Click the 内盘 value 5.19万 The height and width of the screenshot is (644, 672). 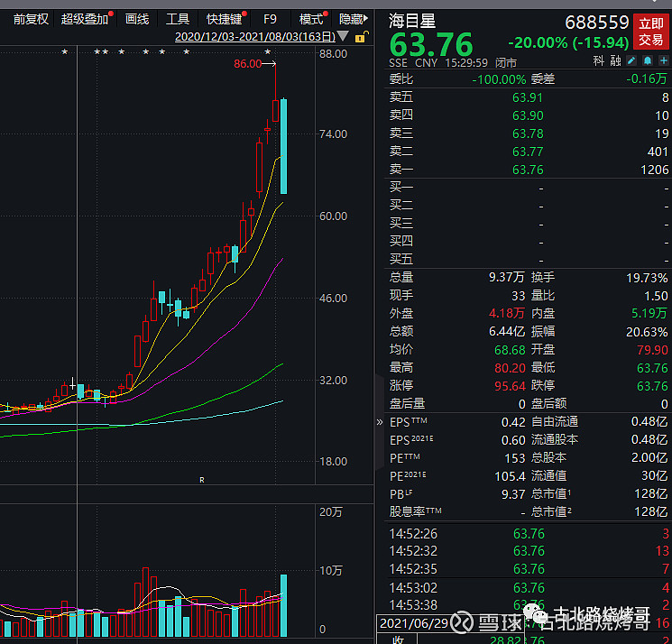coord(649,313)
